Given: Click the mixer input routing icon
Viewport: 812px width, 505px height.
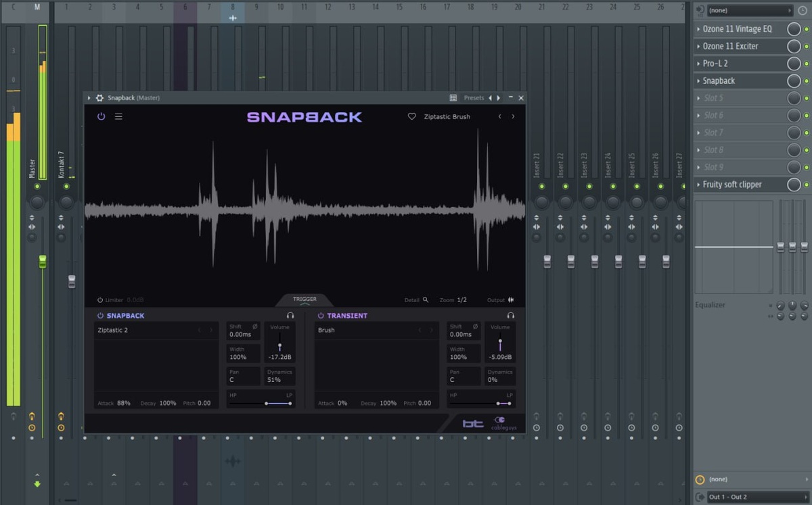Looking at the screenshot, I should (700, 11).
